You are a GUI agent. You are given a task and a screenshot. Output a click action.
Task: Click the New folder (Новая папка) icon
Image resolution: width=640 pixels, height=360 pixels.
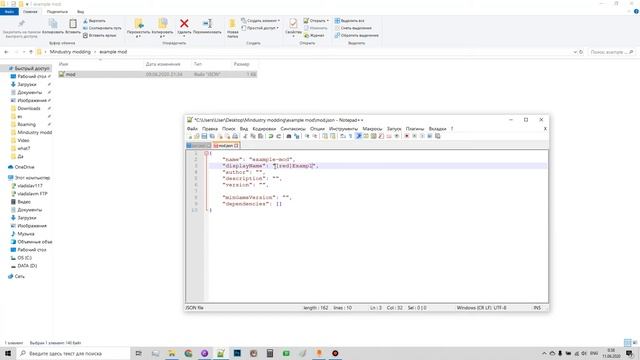tap(232, 24)
